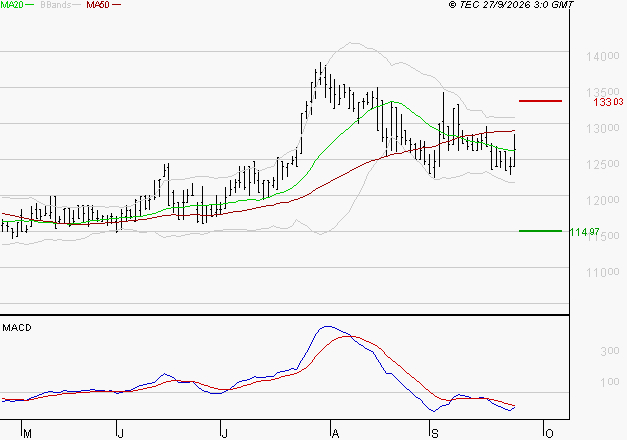Click the 125.00 price axis label
Image resolution: width=627 pixels, height=440 pixels.
tap(603, 164)
